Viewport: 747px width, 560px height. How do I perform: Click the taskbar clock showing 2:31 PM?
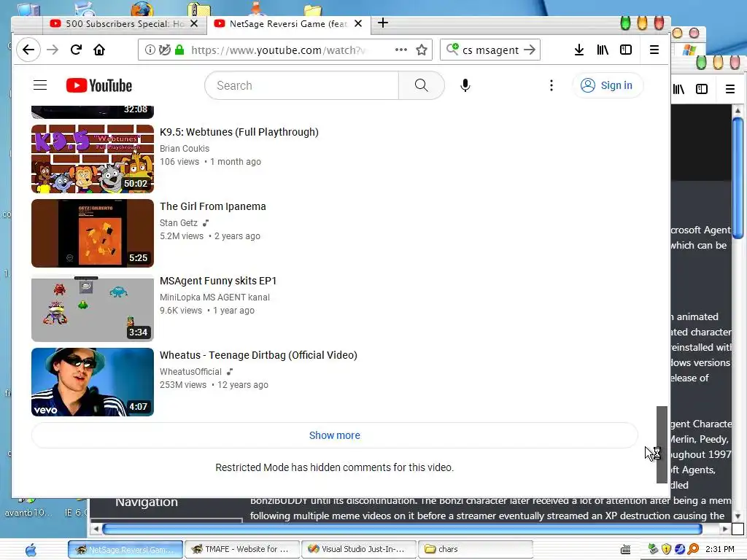(719, 549)
